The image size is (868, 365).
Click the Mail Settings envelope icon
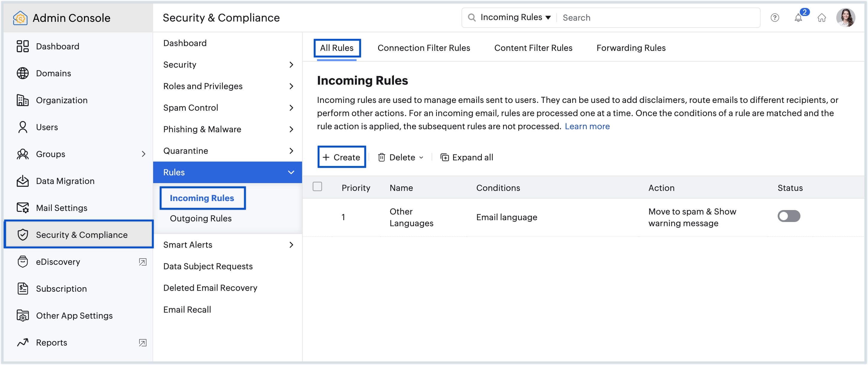pyautogui.click(x=22, y=208)
